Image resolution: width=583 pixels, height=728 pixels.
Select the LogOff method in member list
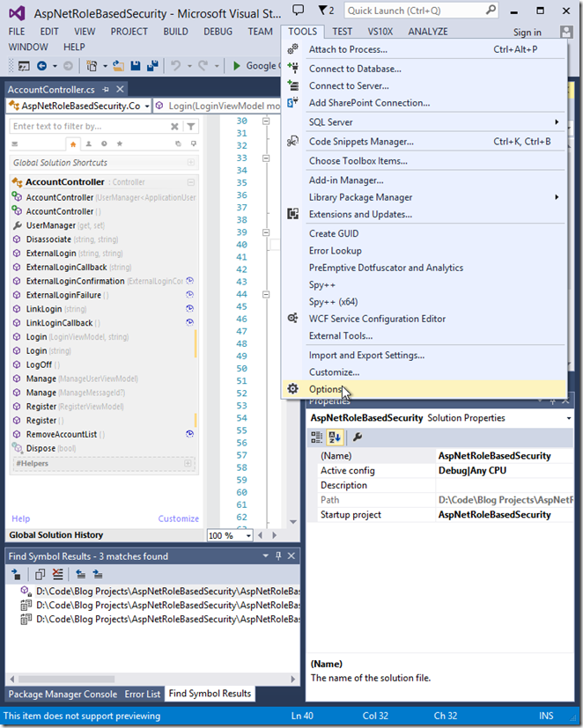(x=104, y=365)
